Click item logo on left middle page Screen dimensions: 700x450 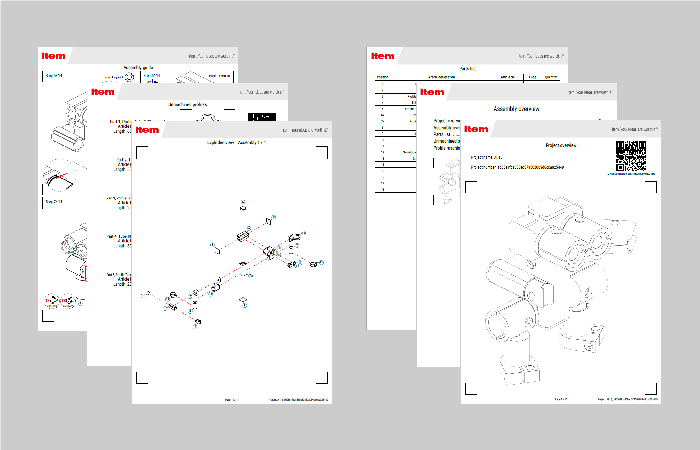tap(103, 91)
